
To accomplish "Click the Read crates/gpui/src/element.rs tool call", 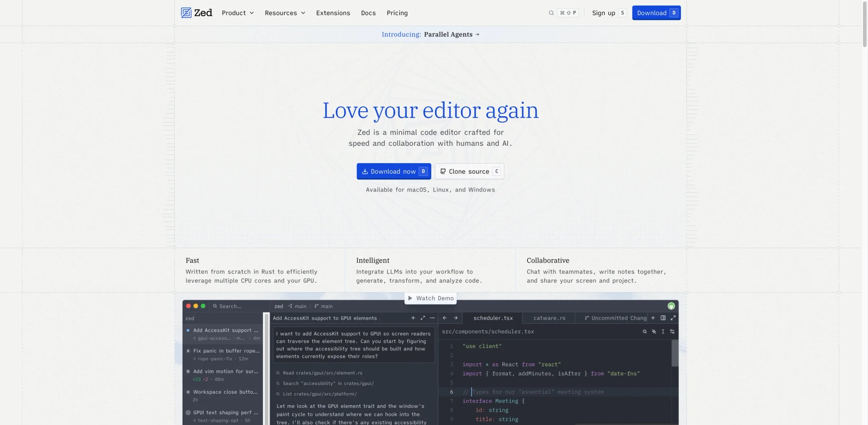I will pos(319,373).
